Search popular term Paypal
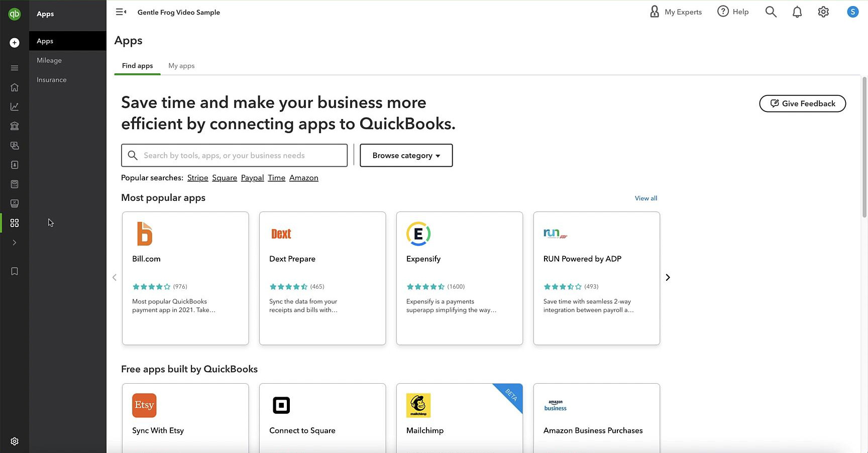This screenshot has height=453, width=868. pyautogui.click(x=252, y=178)
